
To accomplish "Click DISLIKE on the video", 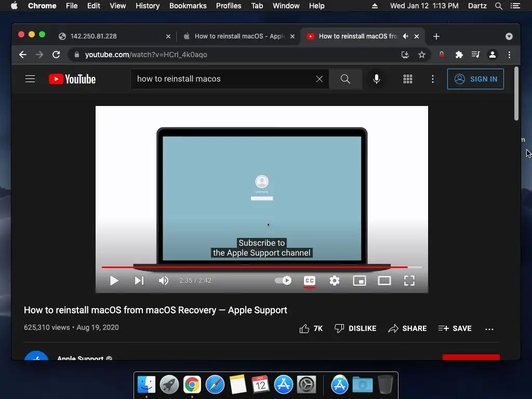I will (x=355, y=328).
